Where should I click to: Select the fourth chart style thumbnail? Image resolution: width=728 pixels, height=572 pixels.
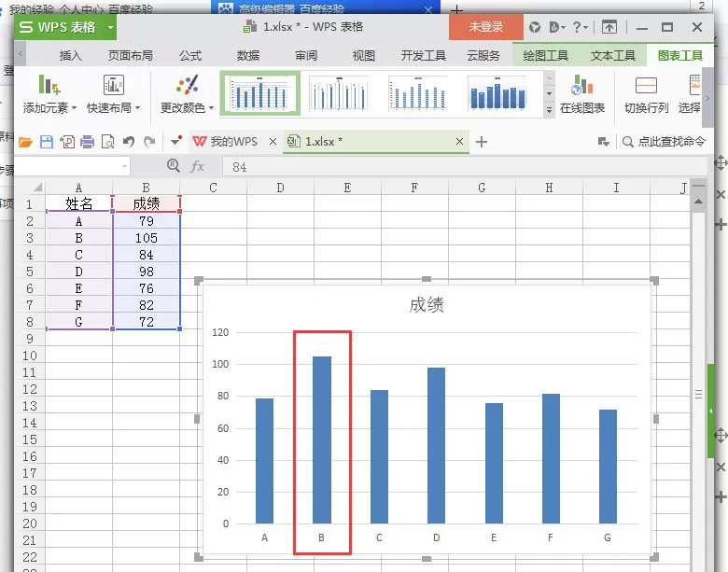tap(497, 93)
